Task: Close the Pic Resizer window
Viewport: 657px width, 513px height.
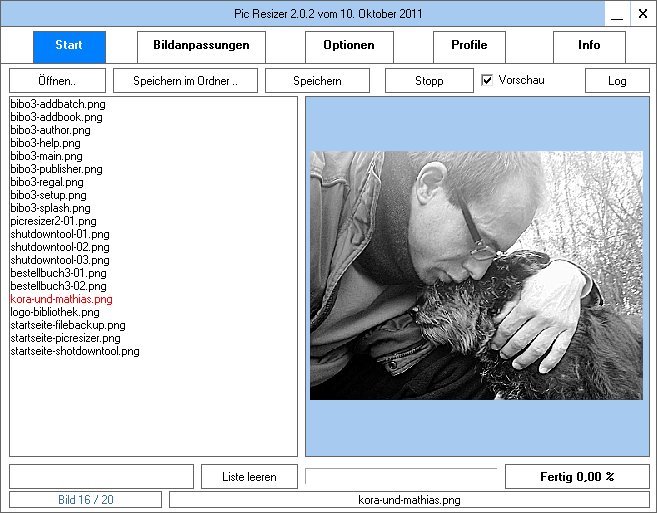Action: point(643,14)
